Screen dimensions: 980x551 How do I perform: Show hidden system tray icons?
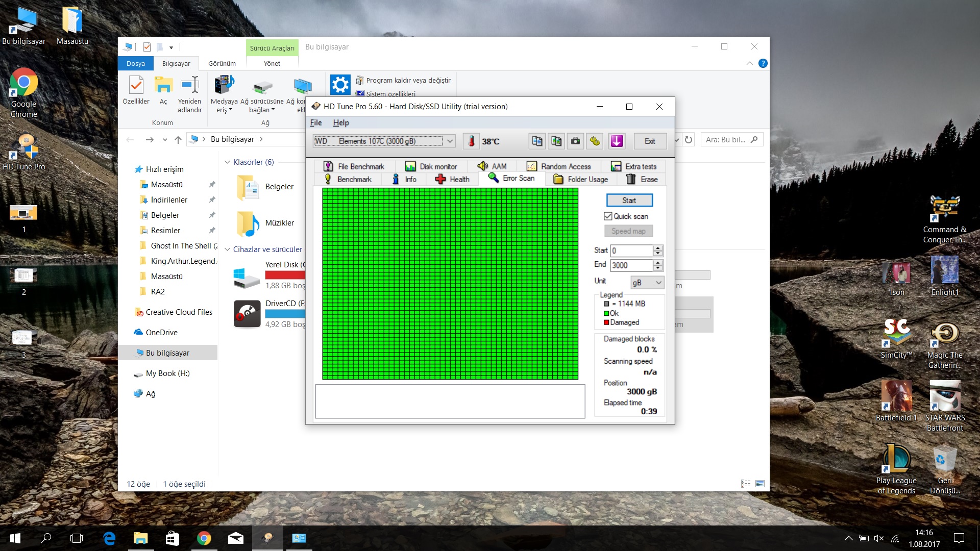pos(848,538)
